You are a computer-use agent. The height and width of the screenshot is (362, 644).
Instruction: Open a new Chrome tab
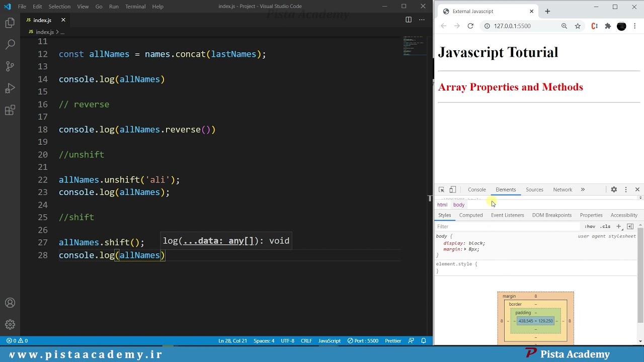pyautogui.click(x=547, y=11)
